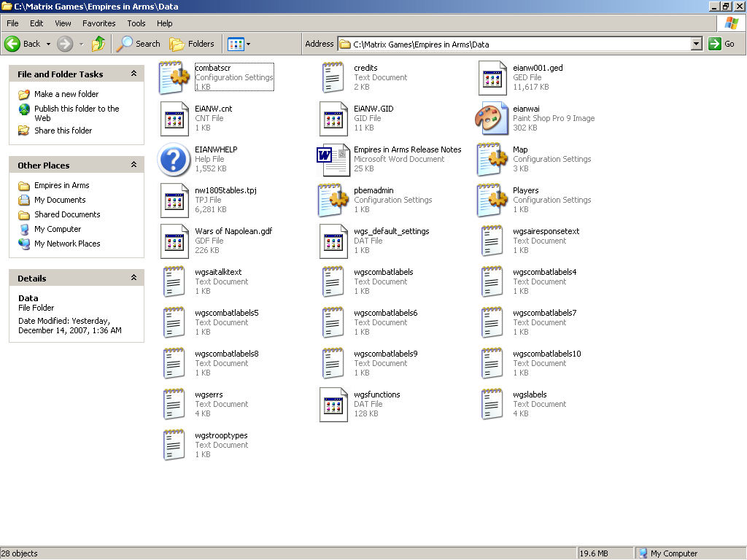747x560 pixels.
Task: Click the 28 objects status text
Action: 20,553
